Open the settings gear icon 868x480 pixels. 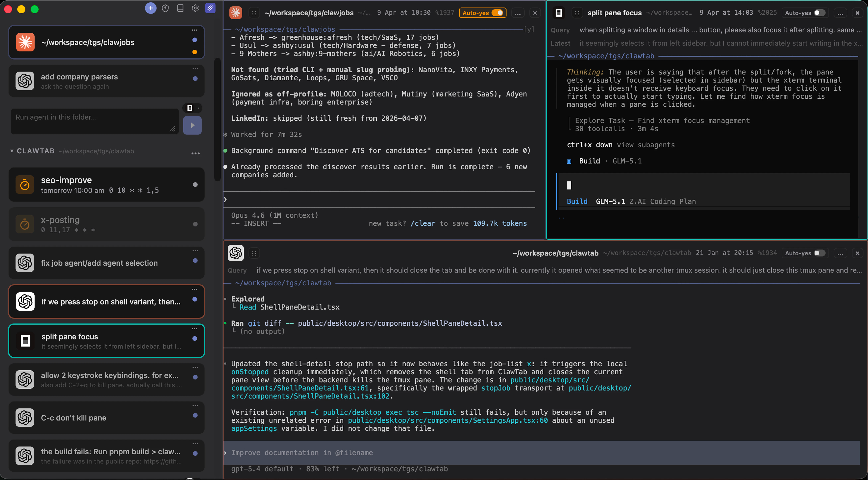pos(196,8)
